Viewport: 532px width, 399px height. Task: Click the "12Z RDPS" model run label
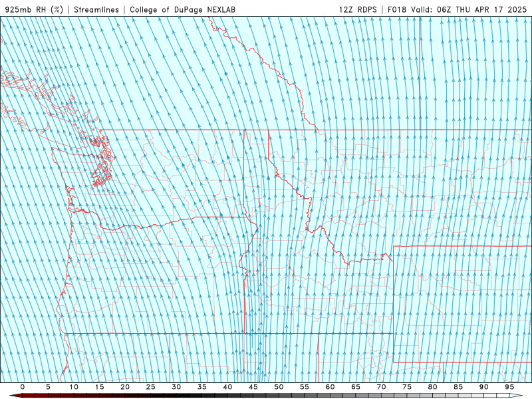pyautogui.click(x=358, y=9)
